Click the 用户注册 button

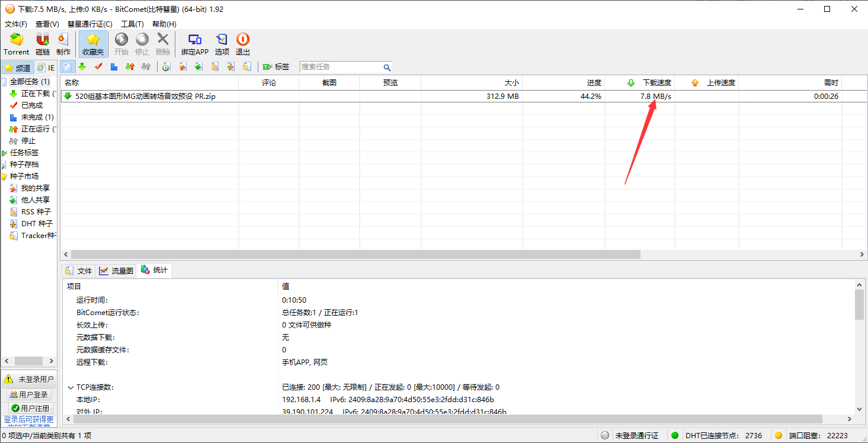(x=30, y=408)
